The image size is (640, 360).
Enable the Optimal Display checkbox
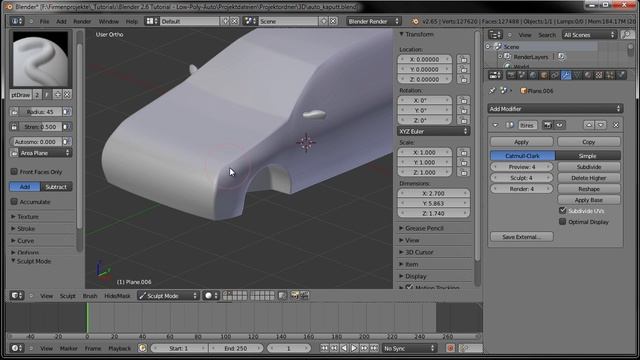562,222
